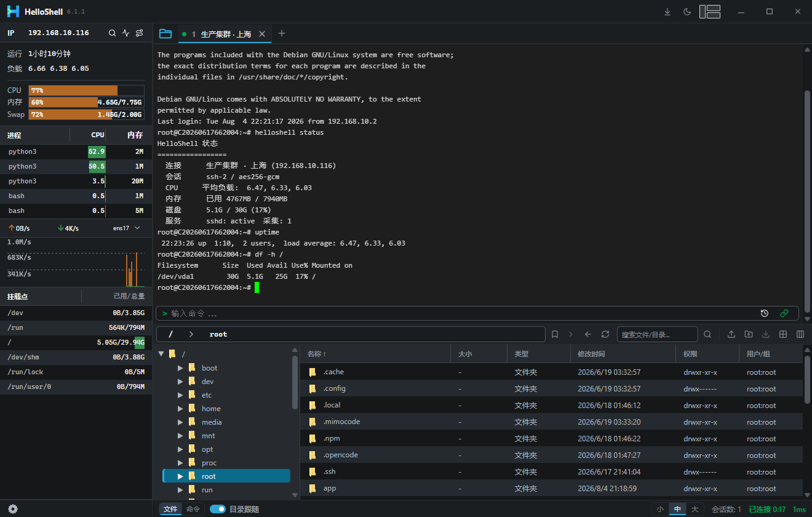Viewport: 812px width, 517px height.
Task: Collapse the / root node in the tree
Action: tap(161, 354)
